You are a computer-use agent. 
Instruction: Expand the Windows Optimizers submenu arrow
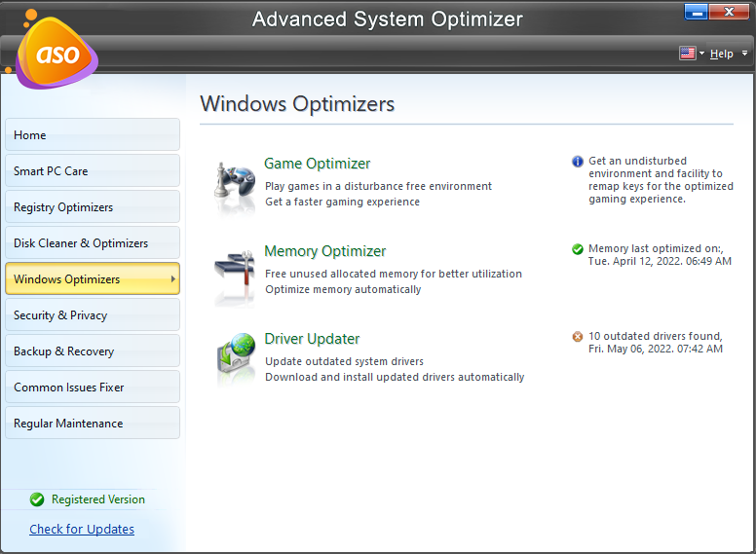[x=173, y=279]
